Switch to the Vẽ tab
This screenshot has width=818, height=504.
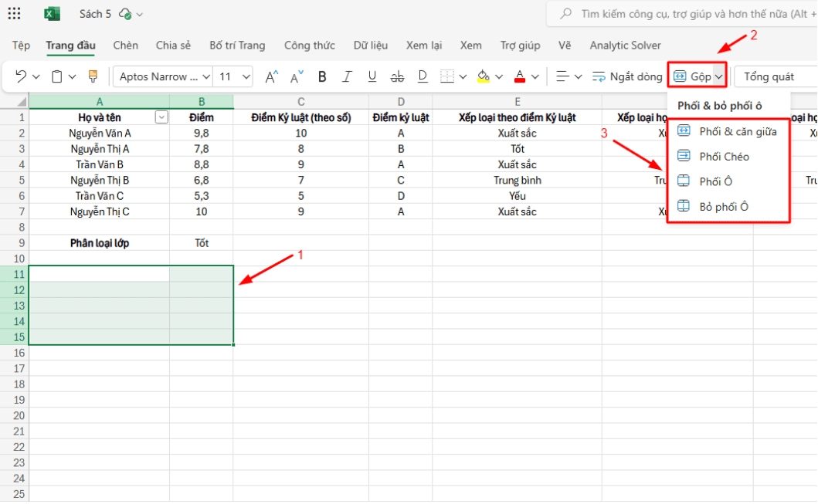[565, 46]
